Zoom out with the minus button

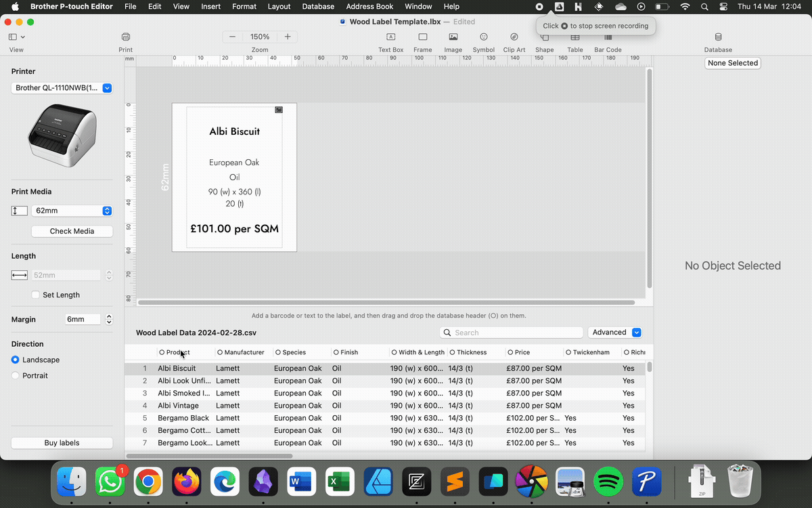(233, 37)
